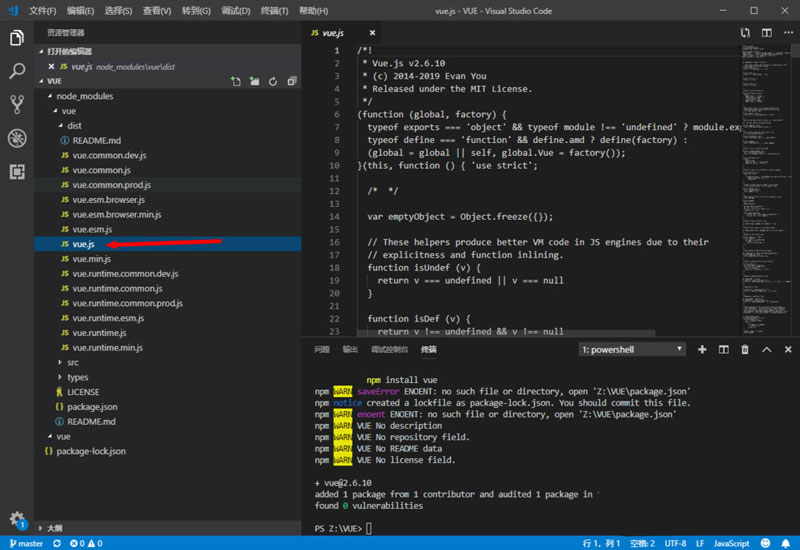Click the New File icon in explorer
Screen dimensions: 800x550
pyautogui.click(x=236, y=81)
